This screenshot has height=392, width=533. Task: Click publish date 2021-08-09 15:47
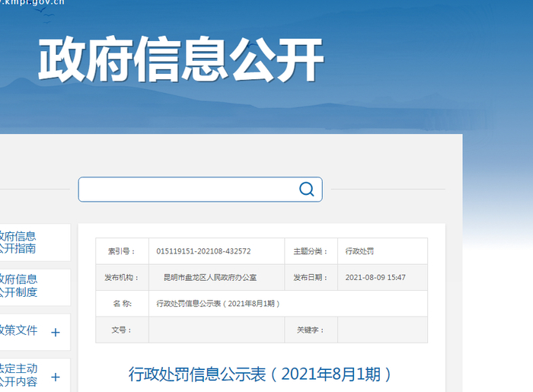[375, 278]
